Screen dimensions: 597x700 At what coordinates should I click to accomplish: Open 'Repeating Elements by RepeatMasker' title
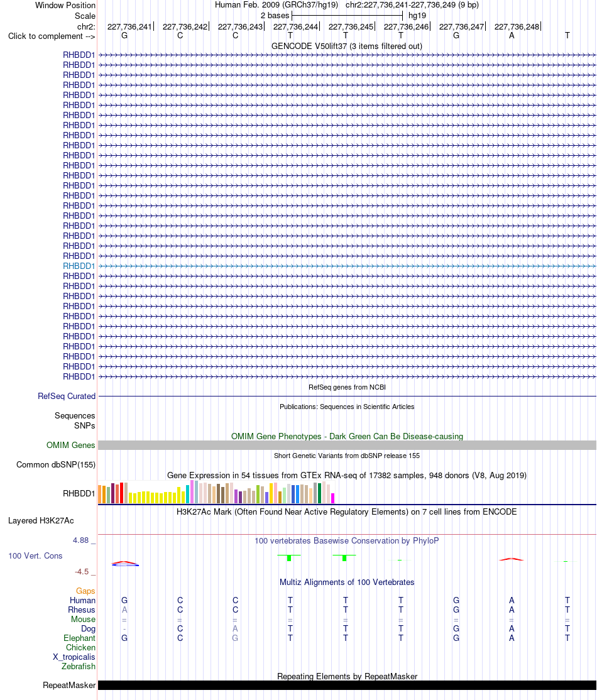[347, 676]
